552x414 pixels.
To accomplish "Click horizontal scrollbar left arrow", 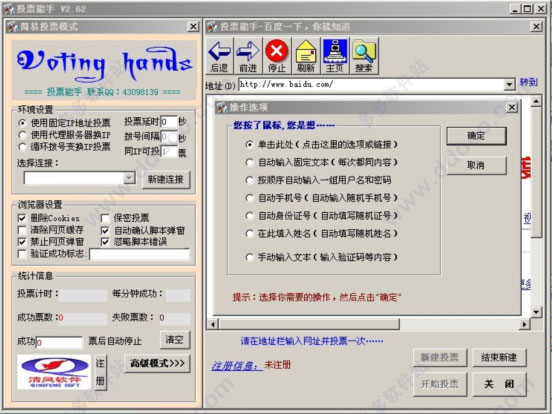I will pyautogui.click(x=213, y=324).
